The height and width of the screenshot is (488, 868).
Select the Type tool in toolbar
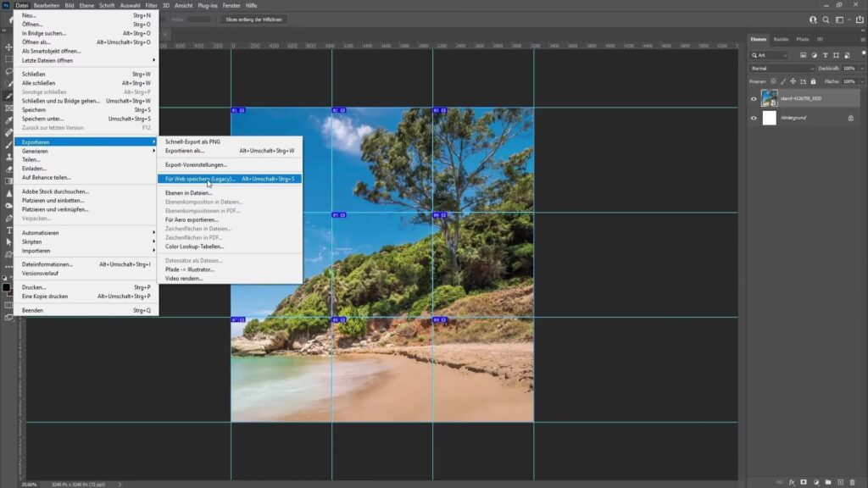pos(8,230)
